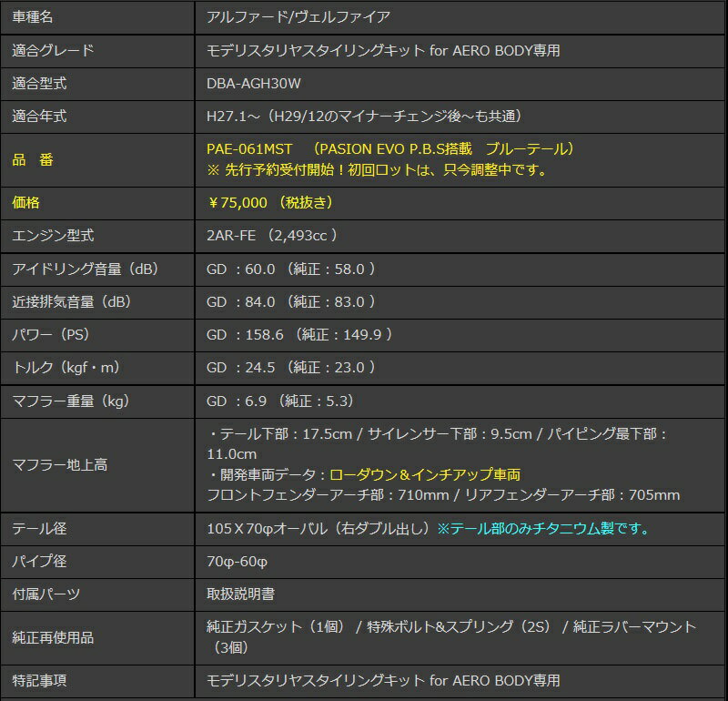728x701 pixels.
Task: Click the ¥75,000 price value
Action: click(x=237, y=202)
